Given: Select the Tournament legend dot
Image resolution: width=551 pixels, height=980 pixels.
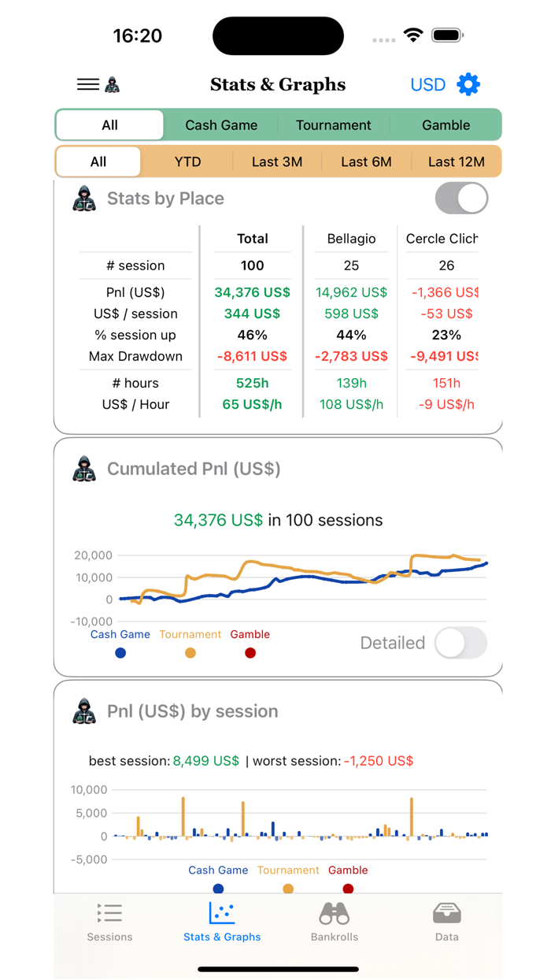Looking at the screenshot, I should (190, 652).
